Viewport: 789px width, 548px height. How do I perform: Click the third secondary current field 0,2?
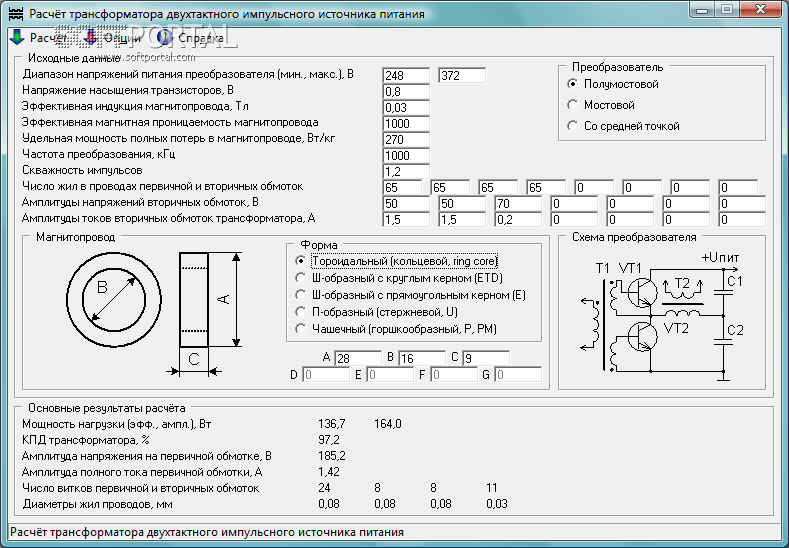[x=518, y=220]
